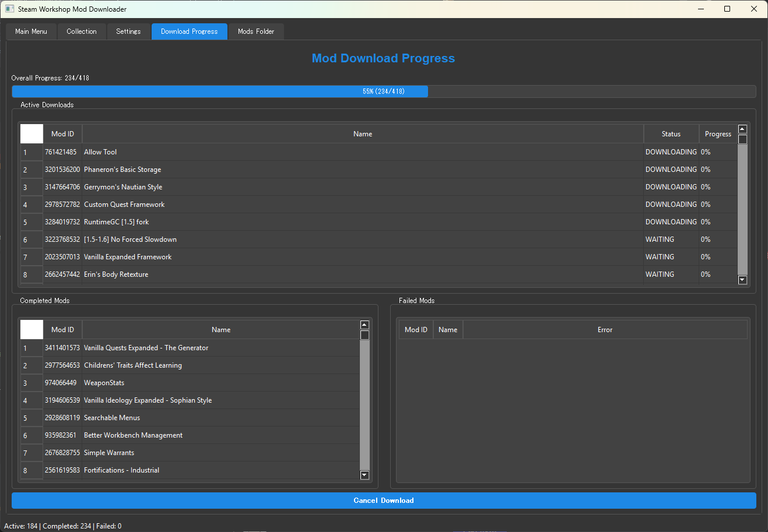Click Childrens' Traits Affect Learning entry

pos(221,365)
